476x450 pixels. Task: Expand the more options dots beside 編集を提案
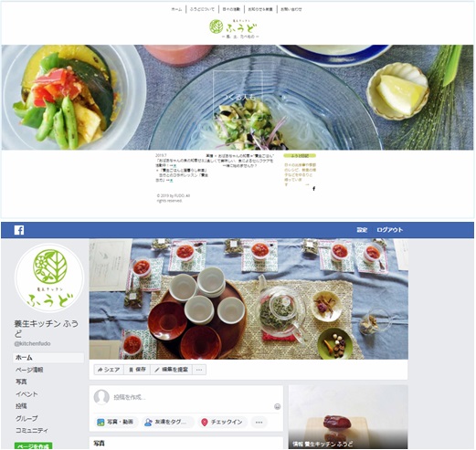[199, 370]
